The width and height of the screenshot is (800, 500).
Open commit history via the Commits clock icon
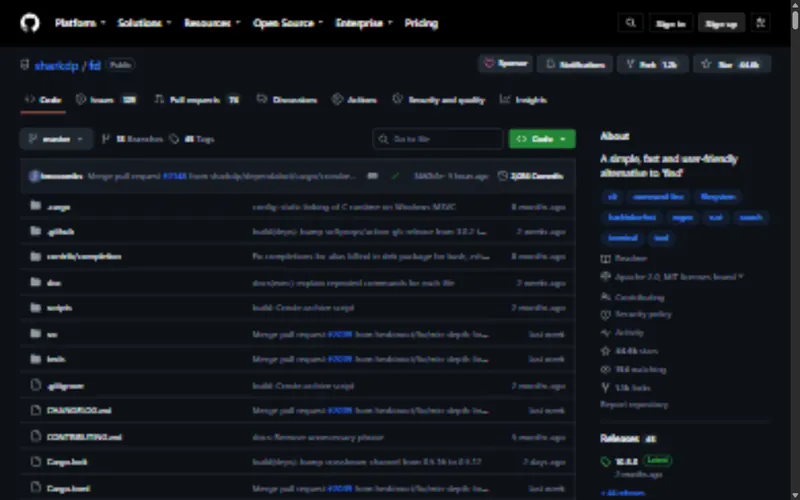click(503, 176)
